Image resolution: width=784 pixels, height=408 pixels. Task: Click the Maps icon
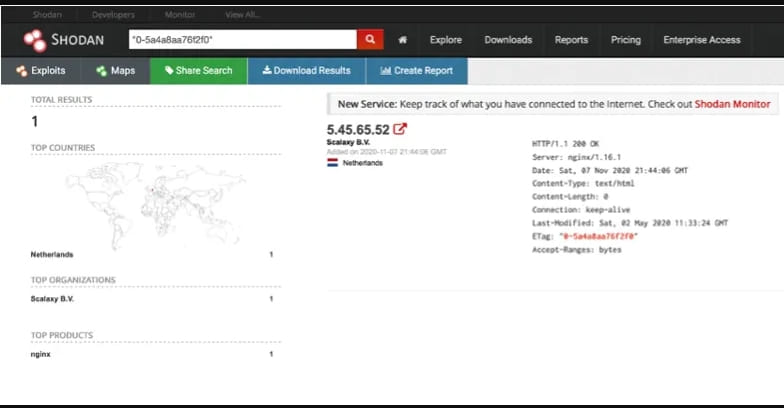pos(102,71)
